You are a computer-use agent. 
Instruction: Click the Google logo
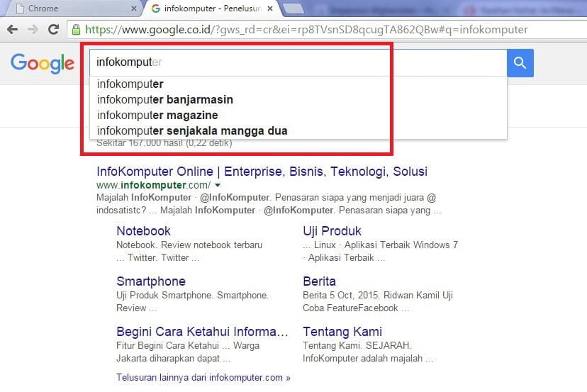[x=43, y=63]
